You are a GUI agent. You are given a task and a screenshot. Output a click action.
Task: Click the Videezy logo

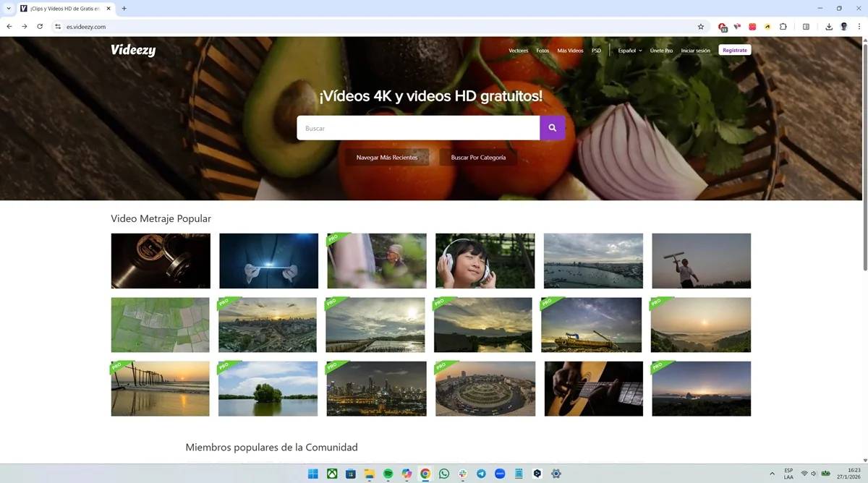[133, 50]
